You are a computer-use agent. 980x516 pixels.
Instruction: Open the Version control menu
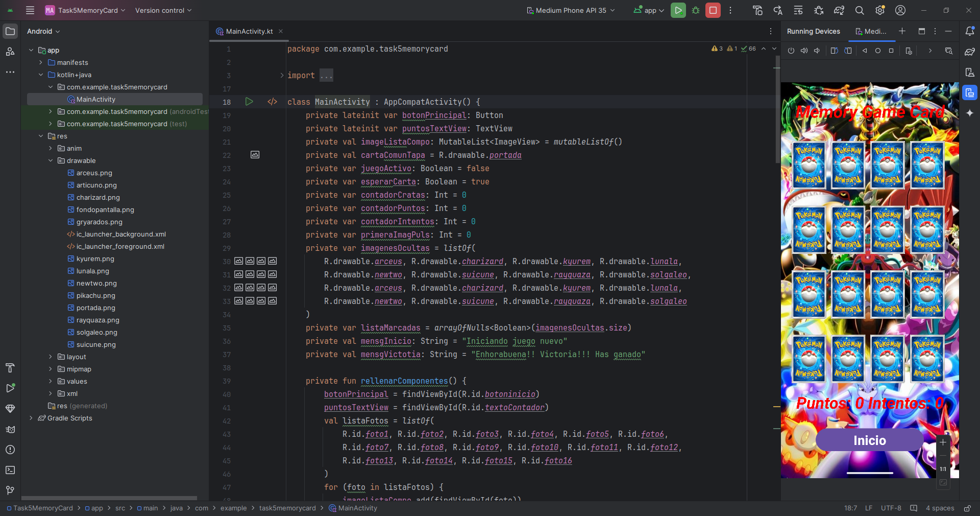pos(163,10)
